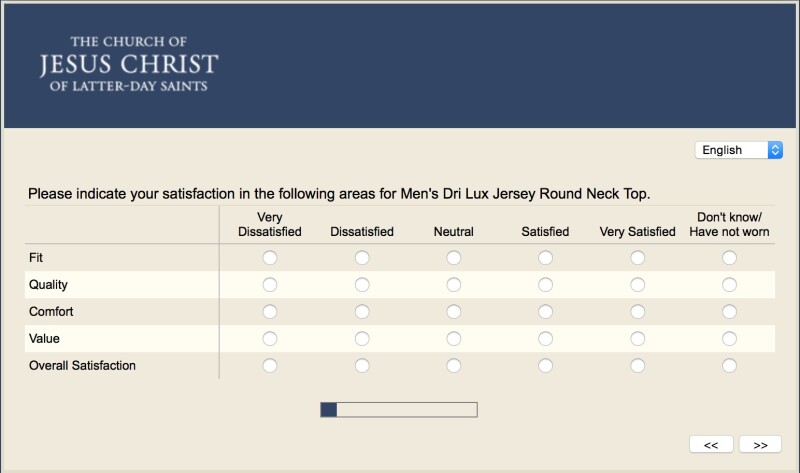The image size is (800, 473).
Task: Set Value to Satisfied
Action: [x=545, y=339]
